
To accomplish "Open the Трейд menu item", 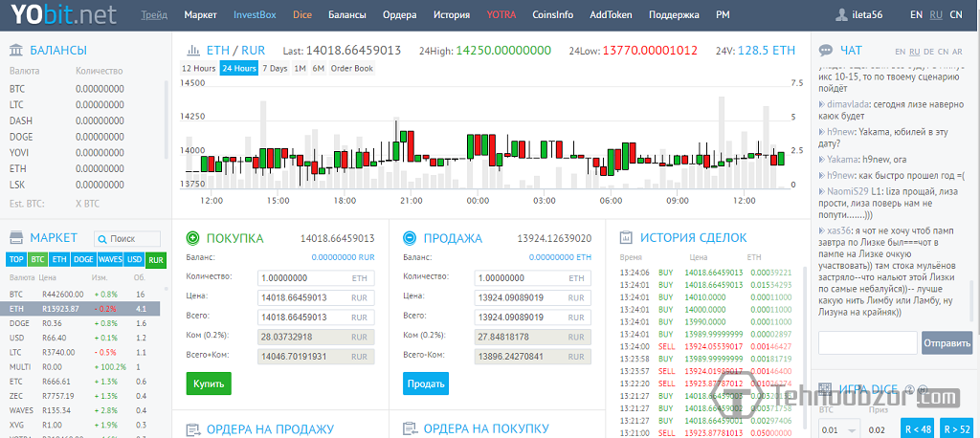I will click(154, 15).
